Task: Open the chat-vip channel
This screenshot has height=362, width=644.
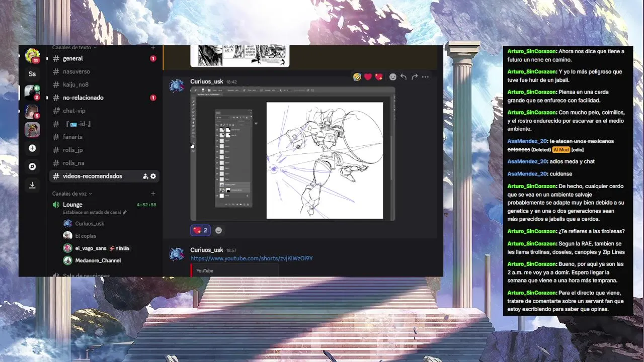Action: 104,111
